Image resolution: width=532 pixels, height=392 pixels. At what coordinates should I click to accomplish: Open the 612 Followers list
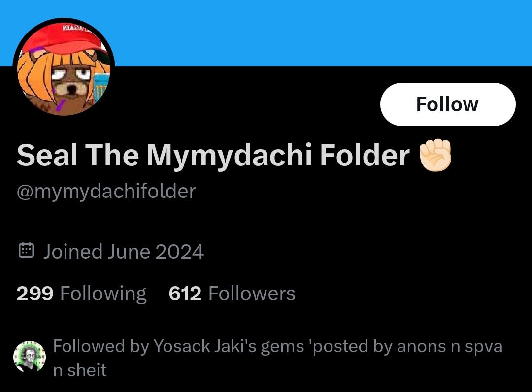[232, 294]
